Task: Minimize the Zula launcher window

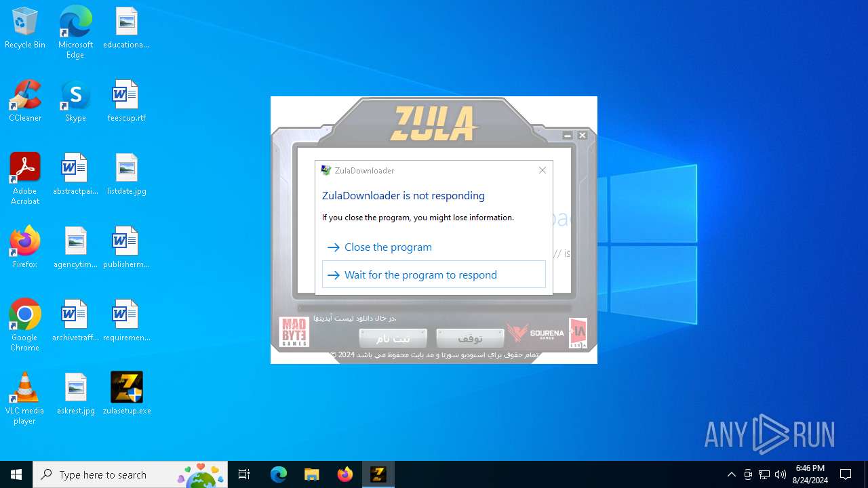Action: pos(568,136)
